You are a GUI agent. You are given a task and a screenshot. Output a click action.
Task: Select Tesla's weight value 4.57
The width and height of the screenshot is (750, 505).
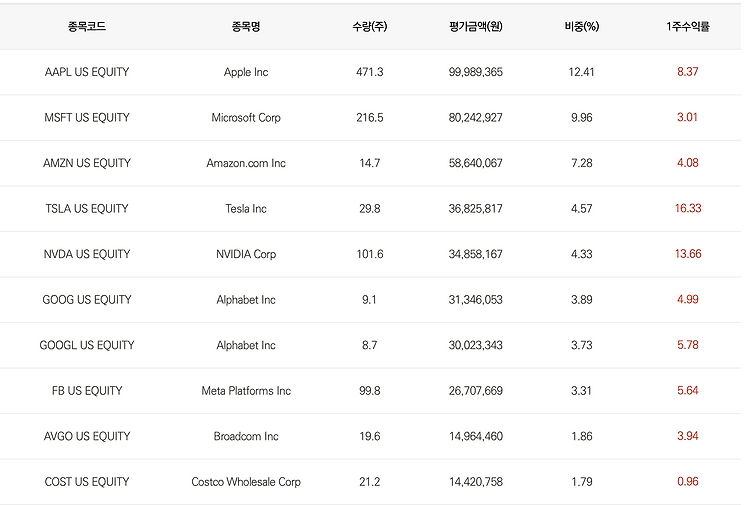tap(582, 209)
